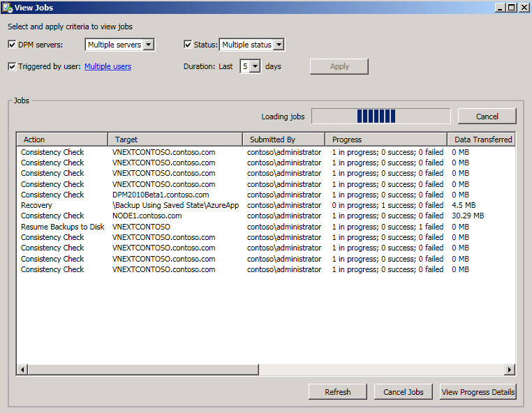Click the 30.29 MB data transferred value
Image resolution: width=532 pixels, height=413 pixels.
click(468, 216)
